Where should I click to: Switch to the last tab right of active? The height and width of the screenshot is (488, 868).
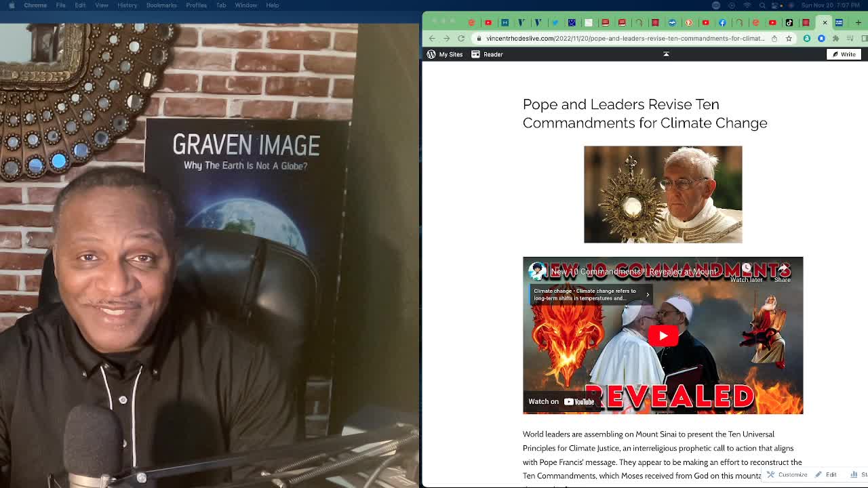tap(840, 22)
